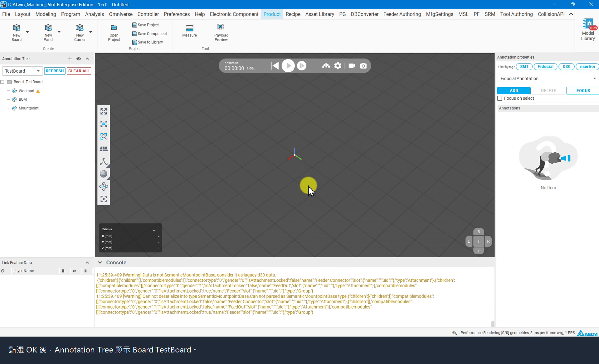Click the coordinate axes icon in viewport toolbar
Image resolution: width=599 pixels, height=364 pixels.
pyautogui.click(x=104, y=161)
